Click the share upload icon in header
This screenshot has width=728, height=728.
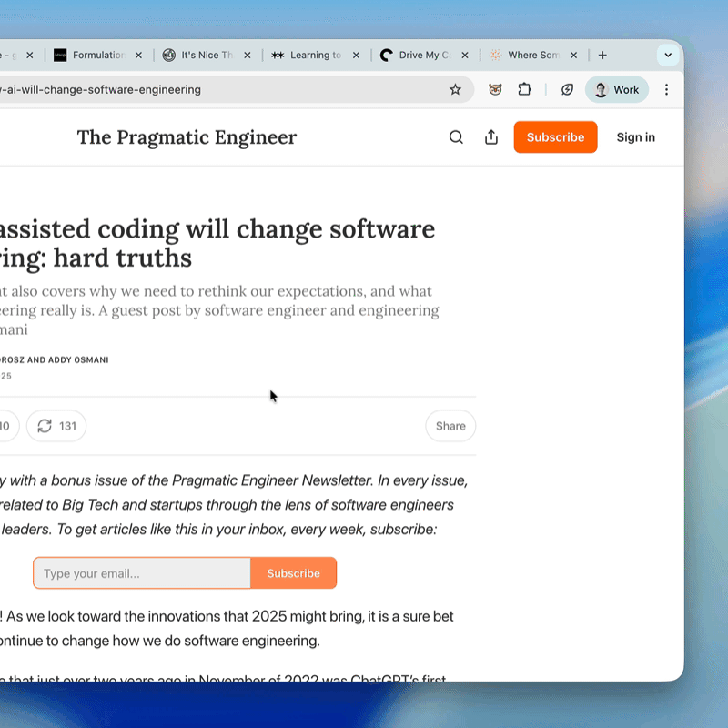(491, 137)
